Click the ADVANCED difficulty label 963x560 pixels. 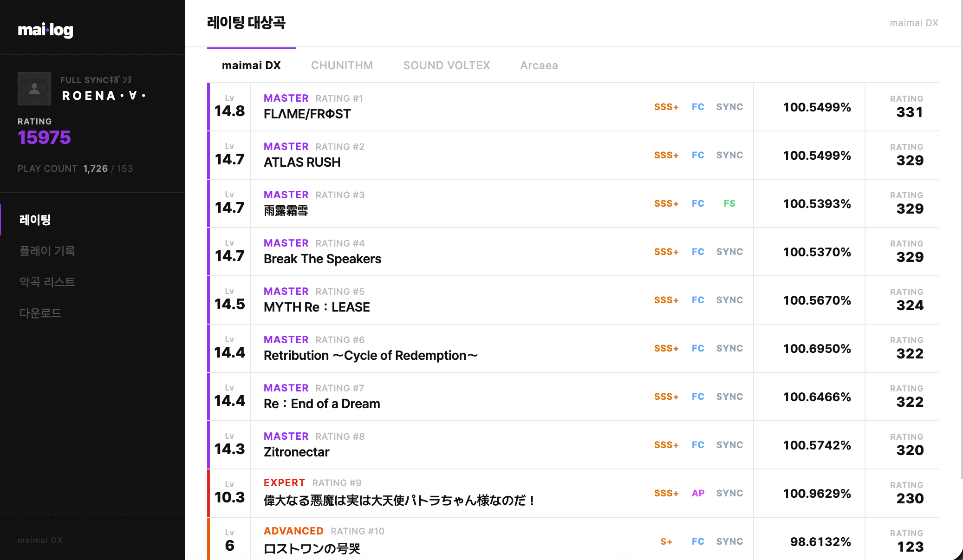pyautogui.click(x=293, y=531)
